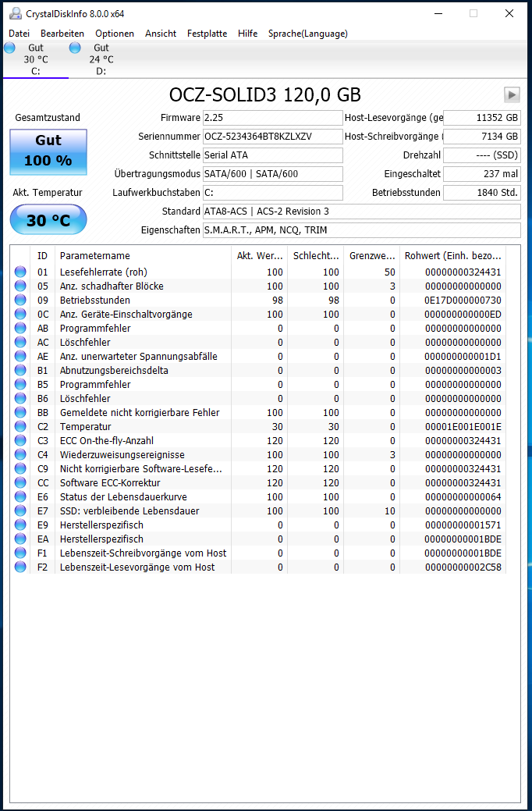Click the Übertragungsmodus field SATA/600
Screen dimensions: 532x811
[272, 174]
